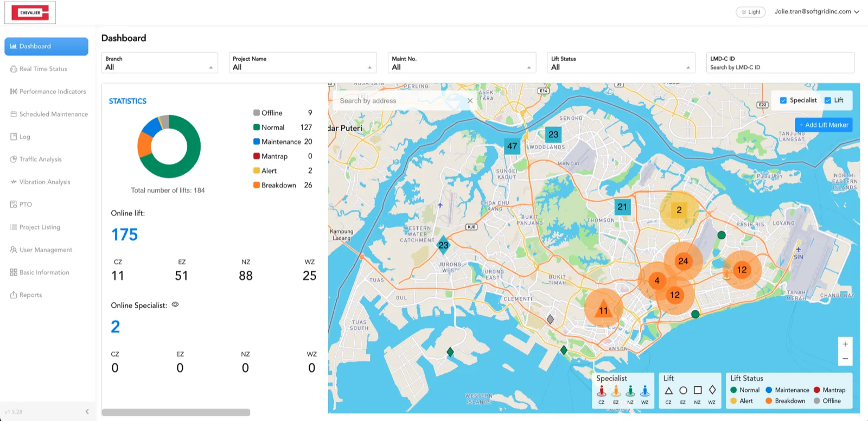Click the EZ specialist legend icon
This screenshot has height=421, width=868.
pos(616,391)
